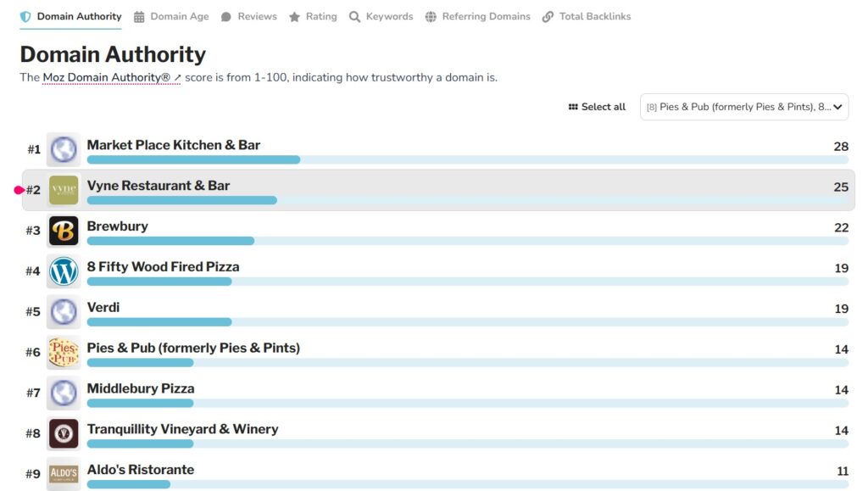
Task: Click the Middlebury Pizza authority bar
Action: 467,404
